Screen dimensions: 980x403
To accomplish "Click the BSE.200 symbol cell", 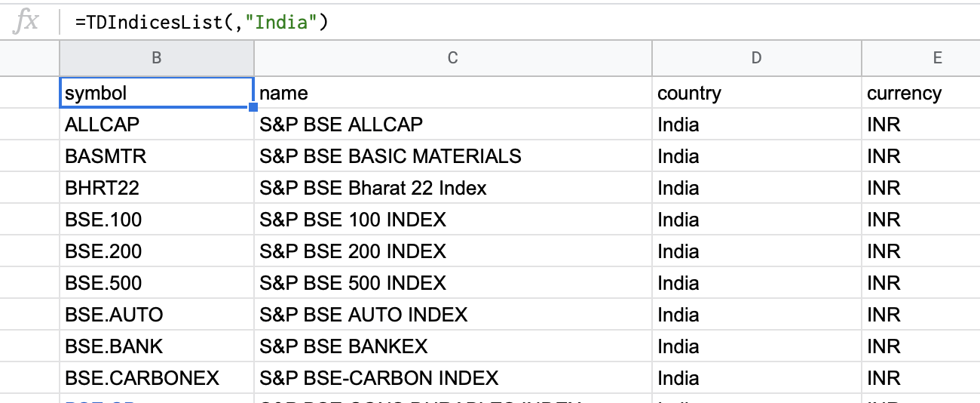I will tap(157, 251).
